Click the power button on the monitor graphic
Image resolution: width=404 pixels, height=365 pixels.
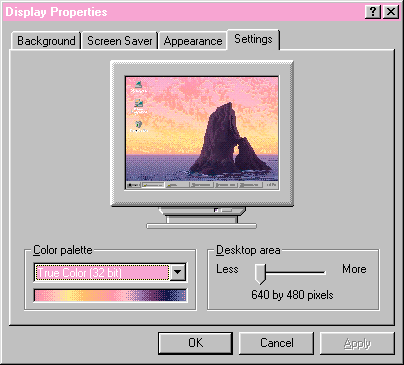pyautogui.click(x=227, y=210)
